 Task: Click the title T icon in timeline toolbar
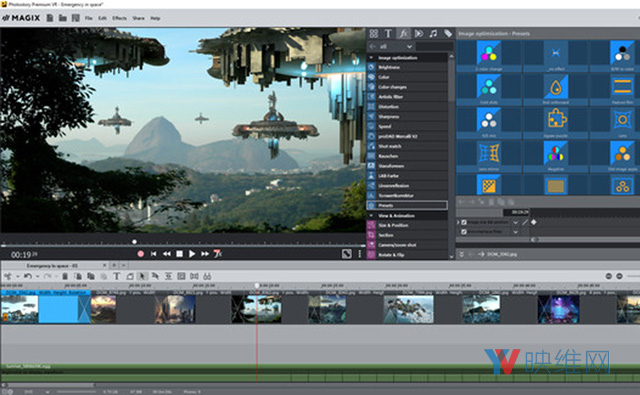click(x=116, y=276)
